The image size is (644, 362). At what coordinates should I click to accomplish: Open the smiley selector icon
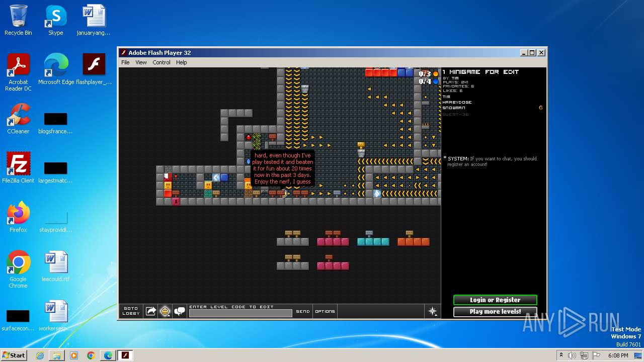coord(165,311)
